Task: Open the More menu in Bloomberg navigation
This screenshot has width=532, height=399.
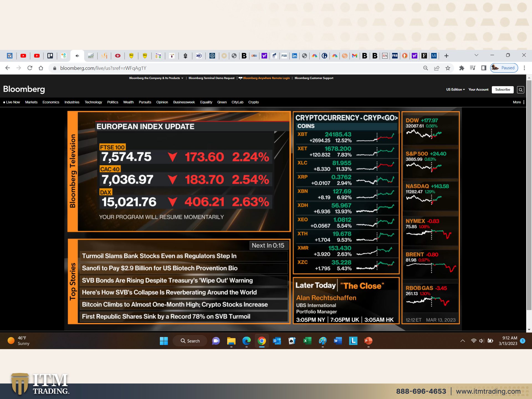Action: (x=518, y=102)
